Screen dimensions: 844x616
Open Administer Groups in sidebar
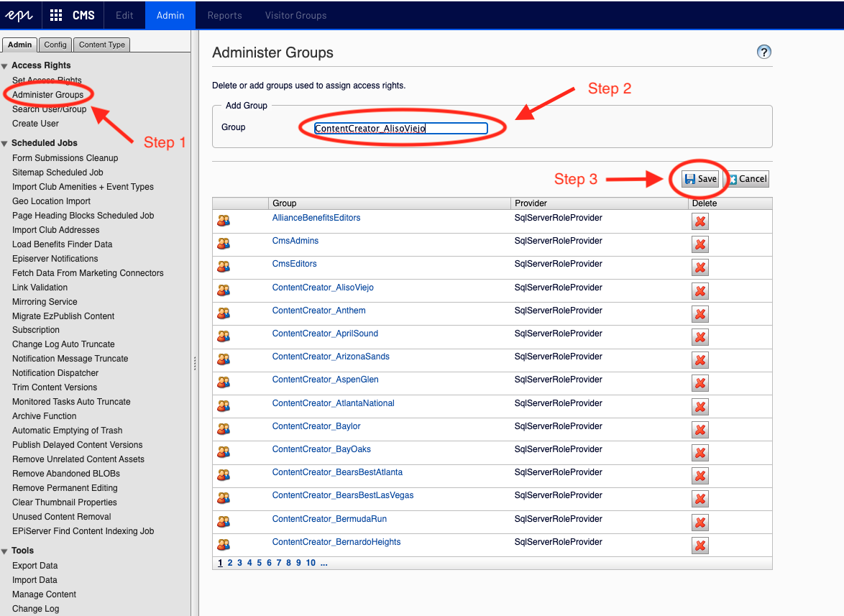[48, 95]
